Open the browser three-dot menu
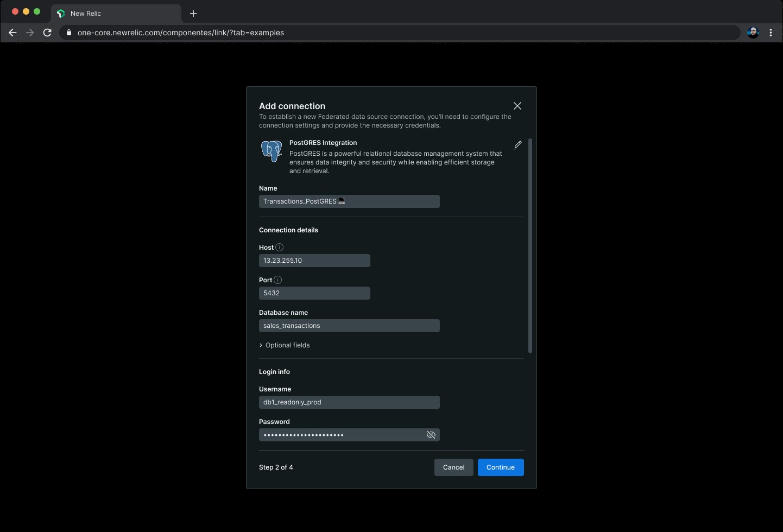This screenshot has height=532, width=783. point(771,33)
